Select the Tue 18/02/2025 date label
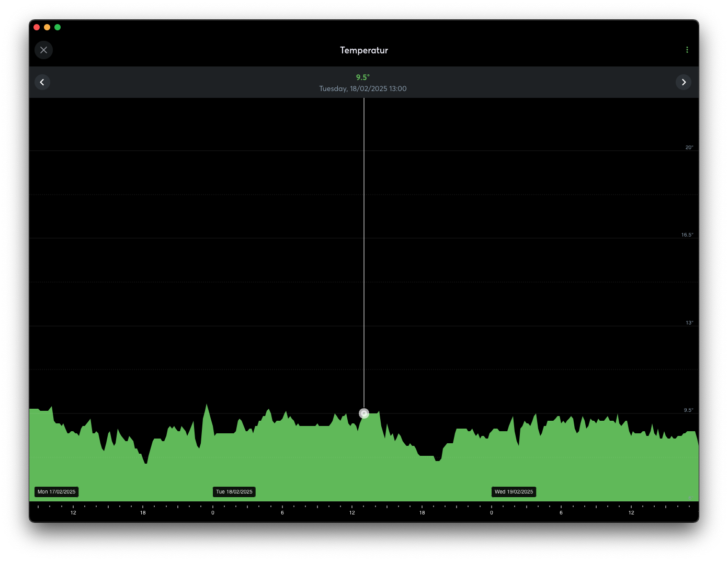Screen dimensions: 728x561 coord(234,492)
